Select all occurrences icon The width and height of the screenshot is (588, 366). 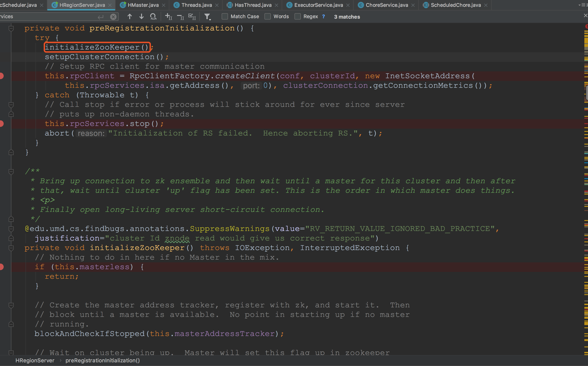point(192,16)
